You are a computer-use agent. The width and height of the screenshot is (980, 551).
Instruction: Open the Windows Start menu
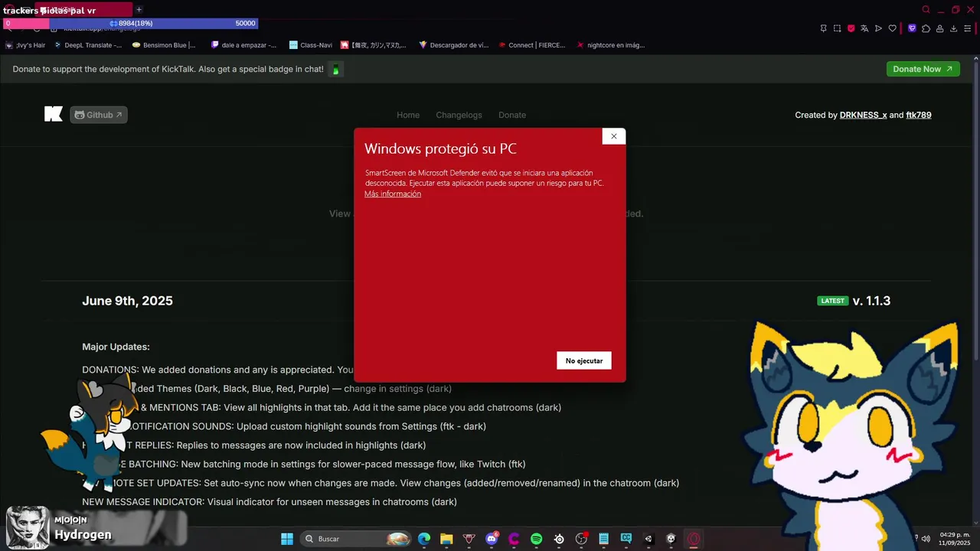coord(287,539)
